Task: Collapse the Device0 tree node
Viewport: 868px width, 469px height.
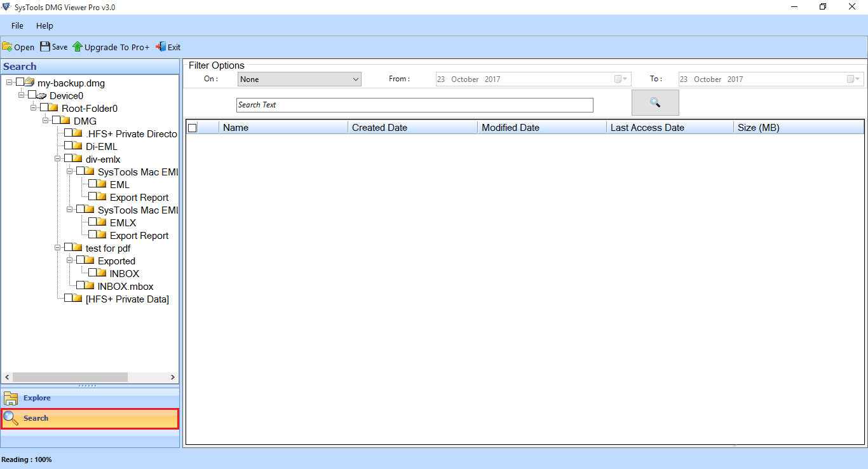Action: tap(22, 95)
